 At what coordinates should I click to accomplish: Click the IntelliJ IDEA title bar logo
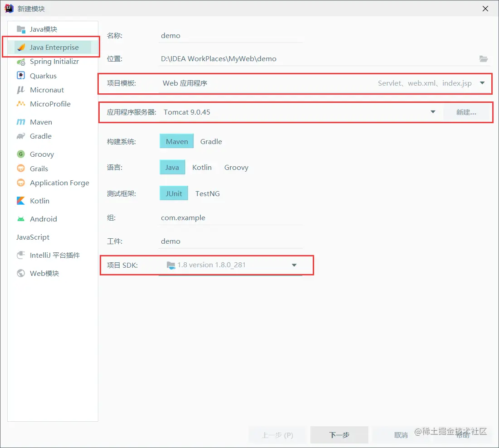[x=9, y=9]
